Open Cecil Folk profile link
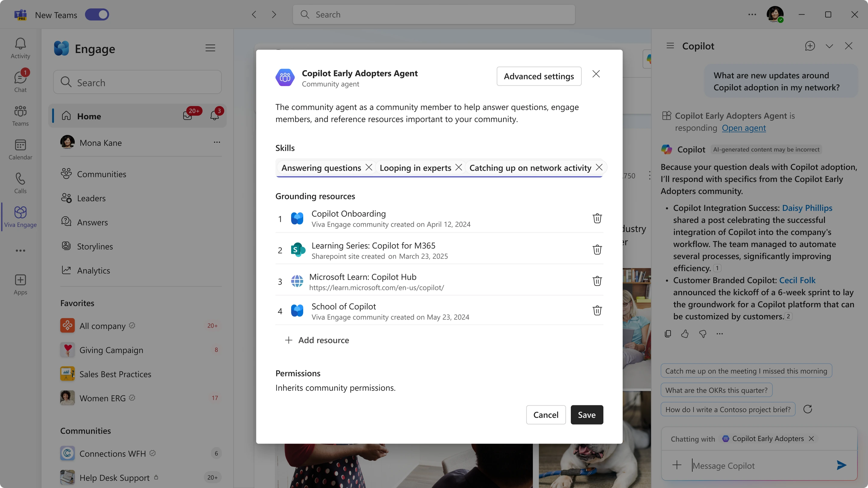This screenshot has width=868, height=488. point(797,280)
